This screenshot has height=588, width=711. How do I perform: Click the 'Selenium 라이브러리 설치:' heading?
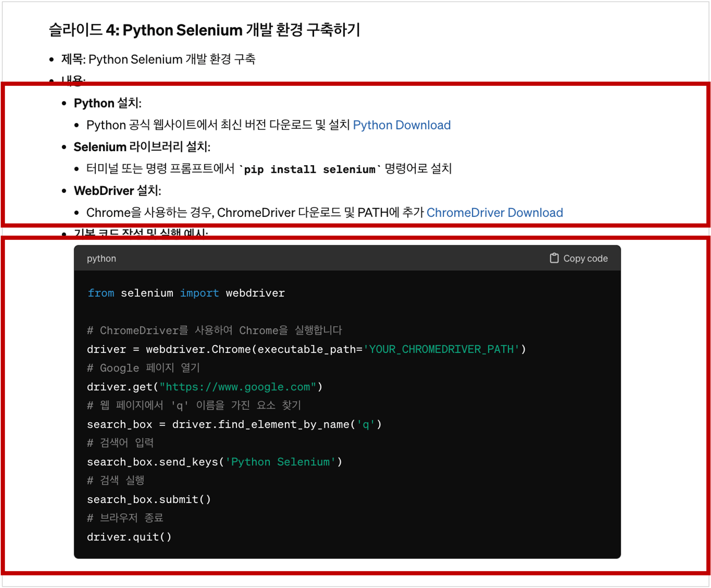(142, 147)
